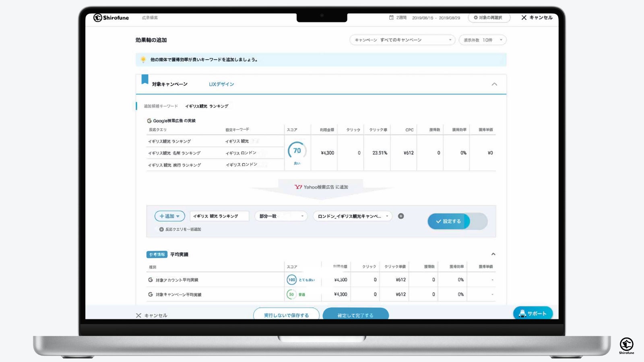Open the キャンペーン すべてのキャンペーン dropdown
This screenshot has height=362, width=644.
tap(402, 40)
